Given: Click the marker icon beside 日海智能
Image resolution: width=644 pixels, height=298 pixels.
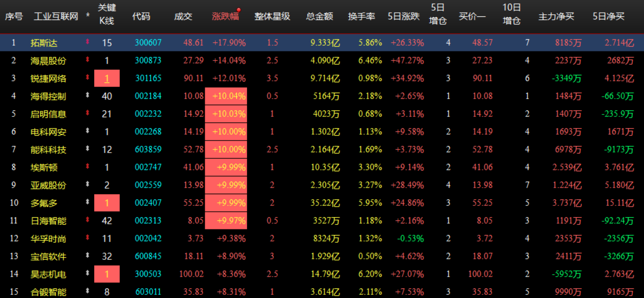Looking at the screenshot, I should pyautogui.click(x=88, y=221).
